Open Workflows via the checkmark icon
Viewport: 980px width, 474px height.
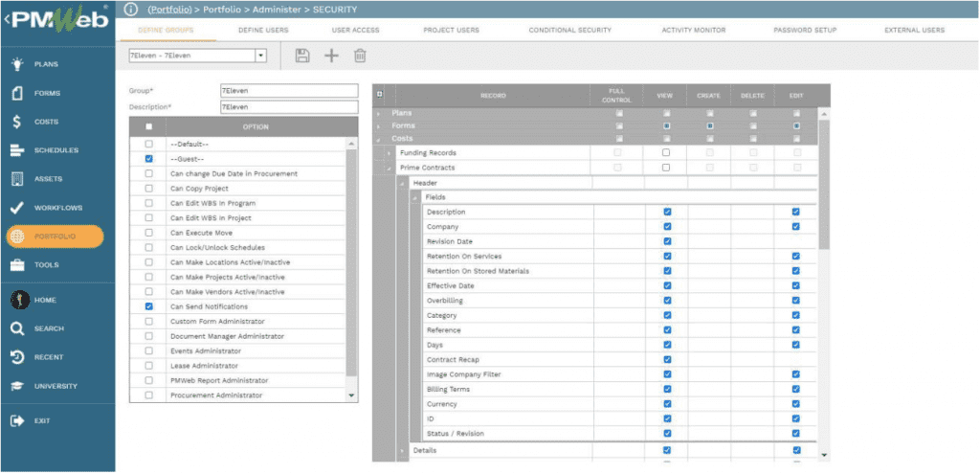(x=18, y=208)
